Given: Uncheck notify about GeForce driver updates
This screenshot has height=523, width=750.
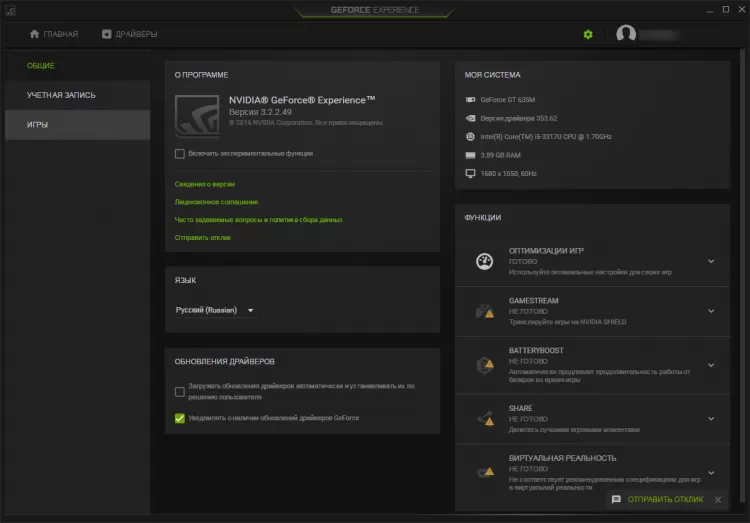Looking at the screenshot, I should point(179,418).
